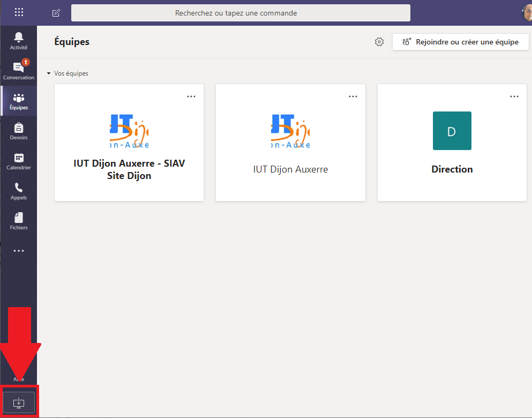Image resolution: width=532 pixels, height=418 pixels.
Task: Open Calendrier in the sidebar
Action: [x=19, y=161]
